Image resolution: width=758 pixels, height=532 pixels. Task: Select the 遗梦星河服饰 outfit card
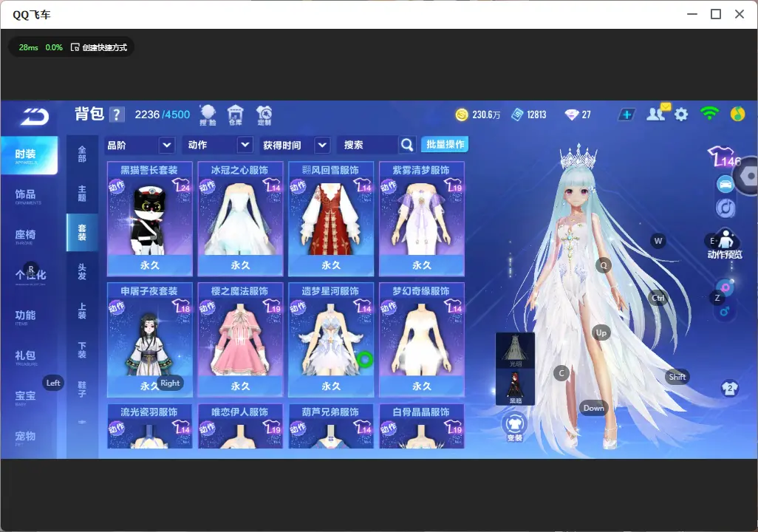pos(331,339)
